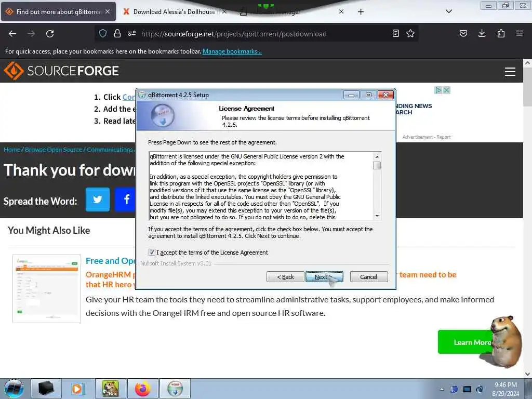532x399 pixels.
Task: Uncheck I accept the License Agreement
Action: (x=152, y=252)
